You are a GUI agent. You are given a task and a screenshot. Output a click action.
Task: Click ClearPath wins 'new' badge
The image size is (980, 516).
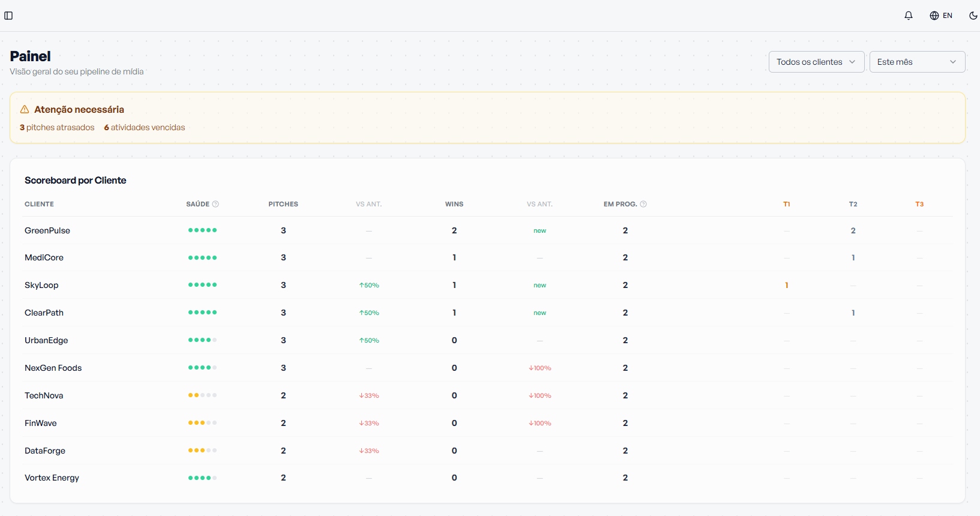tap(540, 313)
